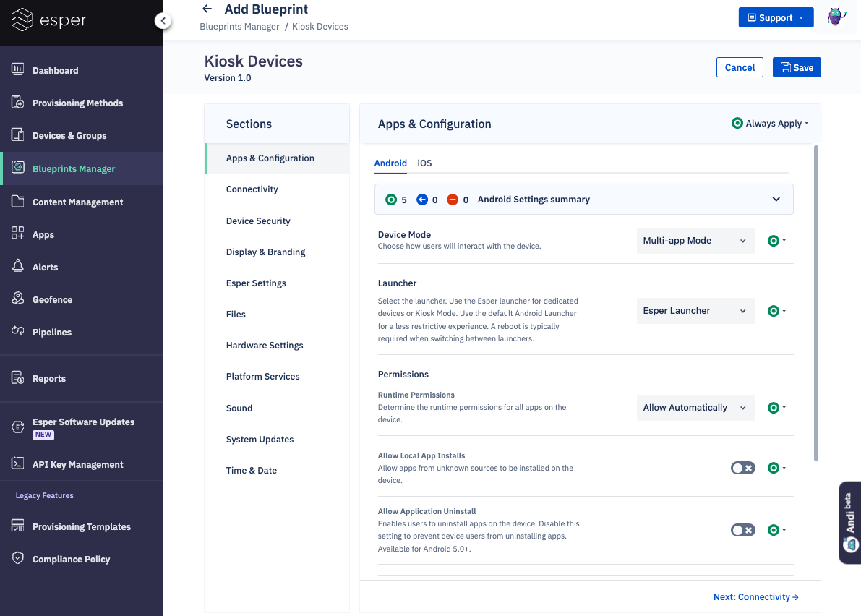Open the Geofence sidebar item
Viewport: 861px width, 616px height.
[50, 299]
